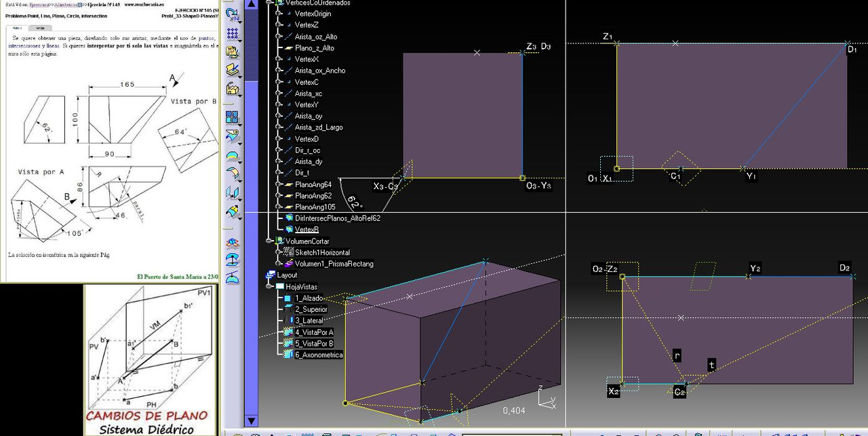Screen dimensions: 868x436
Task: Select the PlanoAng64 plane node
Action: tap(313, 184)
